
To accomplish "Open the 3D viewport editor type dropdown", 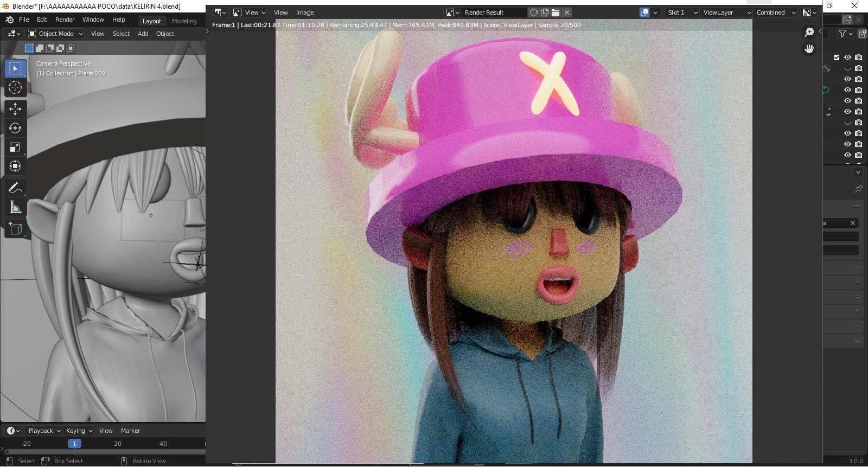I will (x=14, y=34).
